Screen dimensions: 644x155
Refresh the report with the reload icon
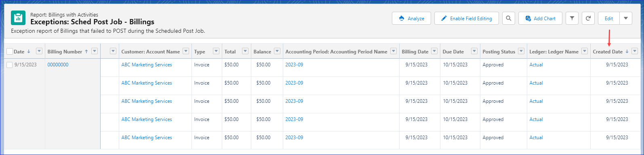click(x=588, y=18)
